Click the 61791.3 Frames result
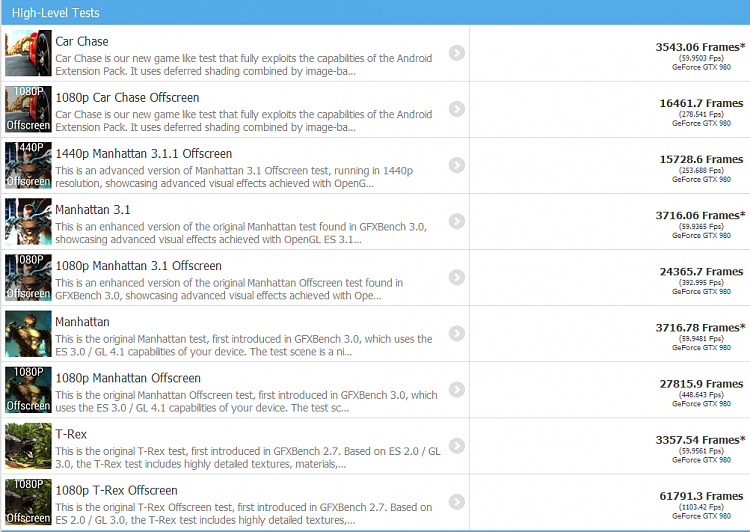This screenshot has width=750, height=532. point(701,496)
